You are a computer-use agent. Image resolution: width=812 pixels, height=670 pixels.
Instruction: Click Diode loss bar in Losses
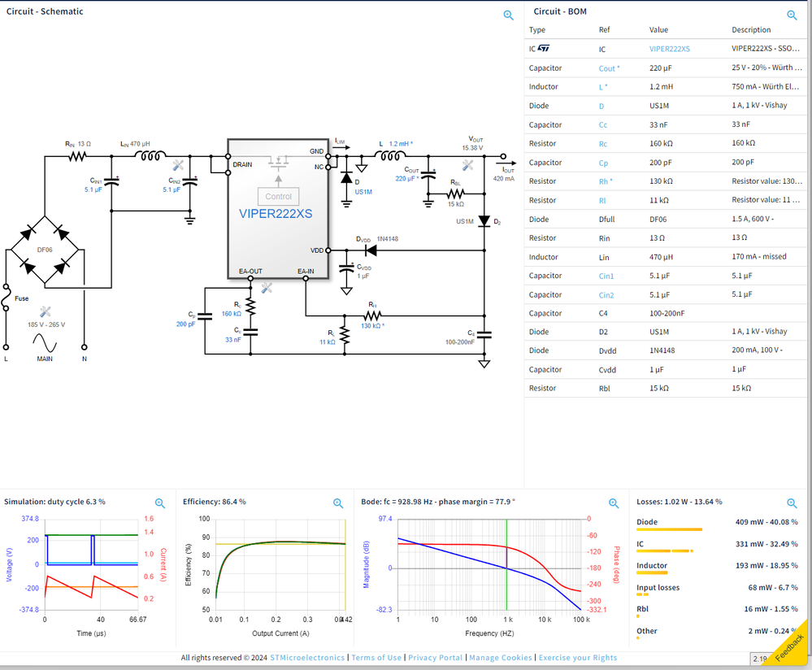[x=669, y=529]
